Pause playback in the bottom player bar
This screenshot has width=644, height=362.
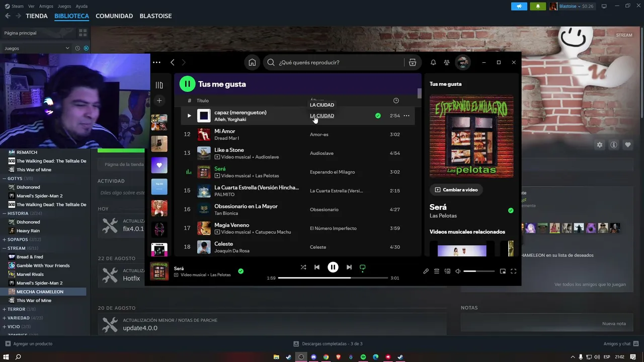coord(333,267)
